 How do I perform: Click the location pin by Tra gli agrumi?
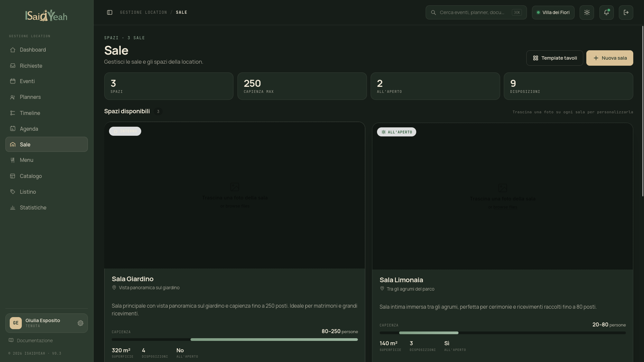382,289
